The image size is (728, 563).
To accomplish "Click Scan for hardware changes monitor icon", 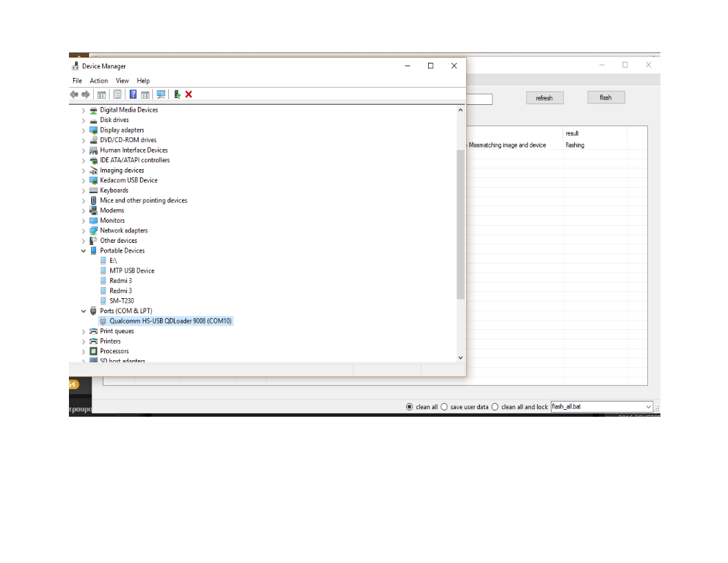I will (x=161, y=95).
